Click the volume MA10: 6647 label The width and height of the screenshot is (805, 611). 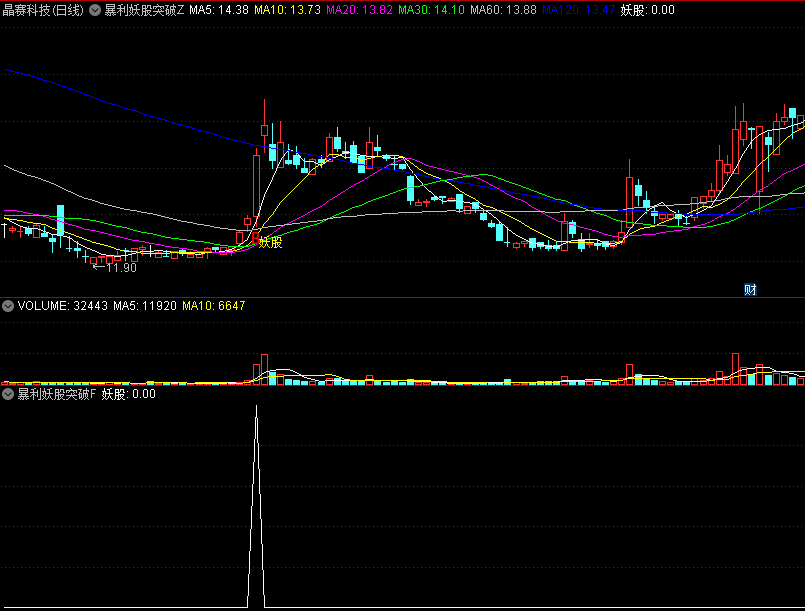pyautogui.click(x=214, y=306)
